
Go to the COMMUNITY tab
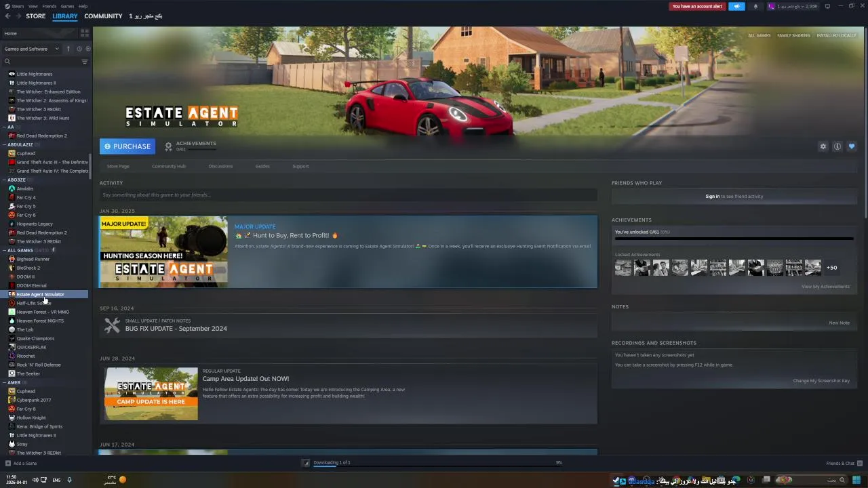pyautogui.click(x=103, y=16)
